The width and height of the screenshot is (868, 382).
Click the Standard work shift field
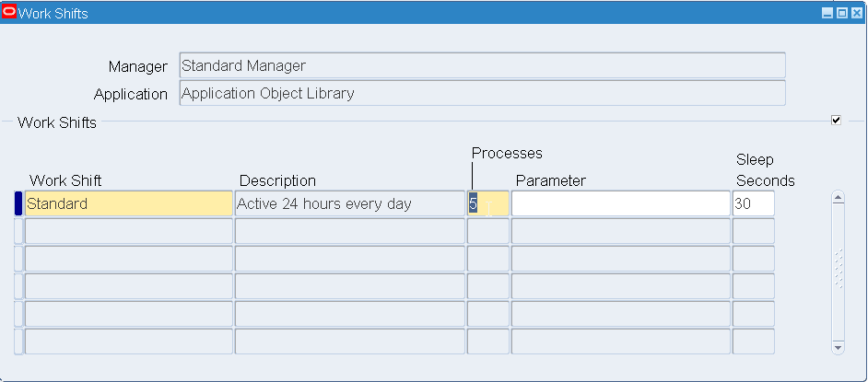[x=128, y=203]
